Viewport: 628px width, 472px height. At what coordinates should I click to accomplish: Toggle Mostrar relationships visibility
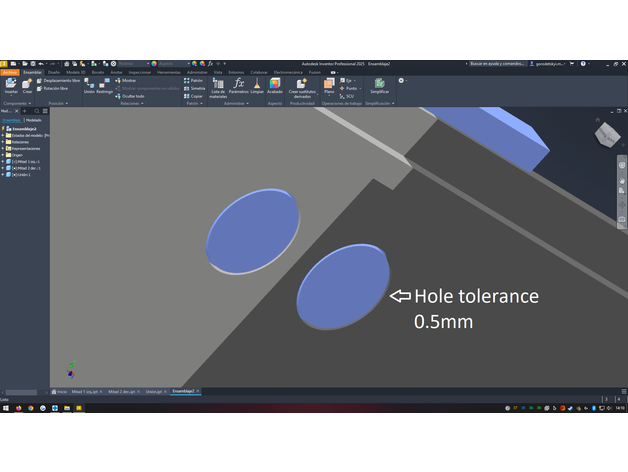[128, 79]
